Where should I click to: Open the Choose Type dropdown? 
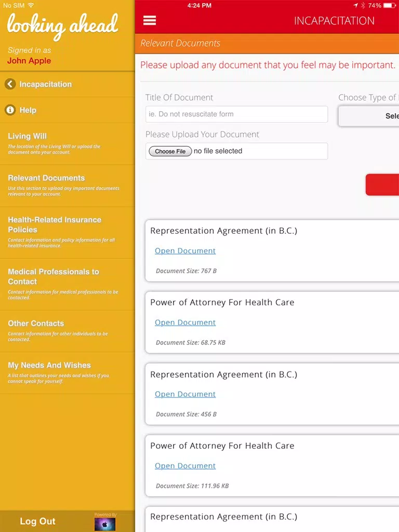pyautogui.click(x=369, y=116)
